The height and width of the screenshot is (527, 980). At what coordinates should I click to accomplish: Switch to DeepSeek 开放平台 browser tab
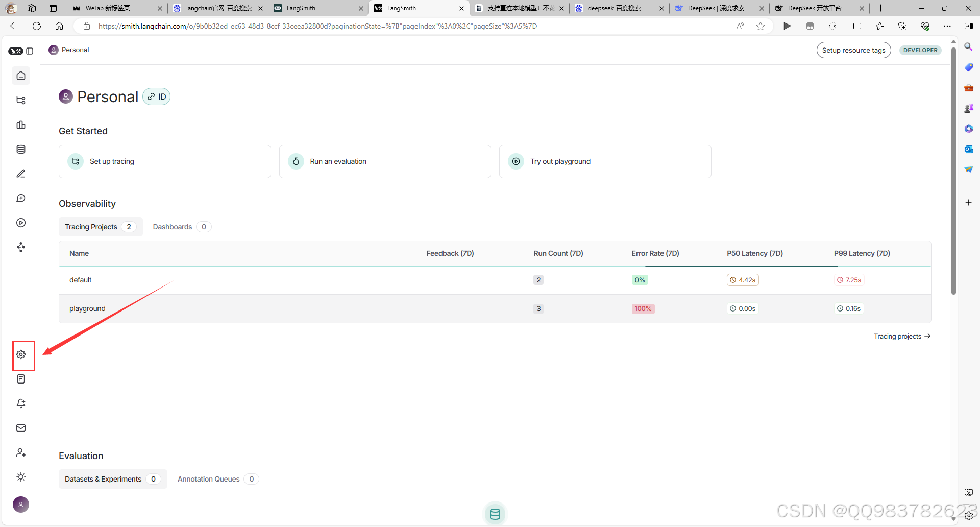818,8
